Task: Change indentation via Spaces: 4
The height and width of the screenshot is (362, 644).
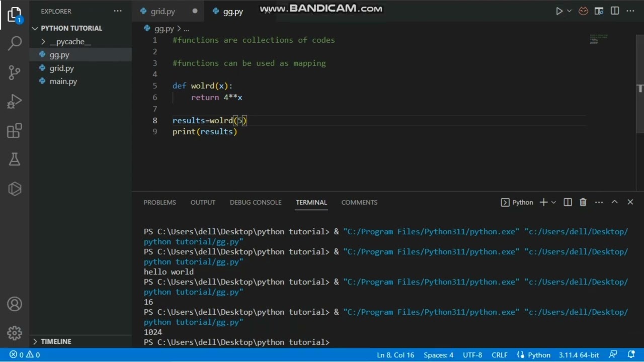Action: (x=438, y=355)
